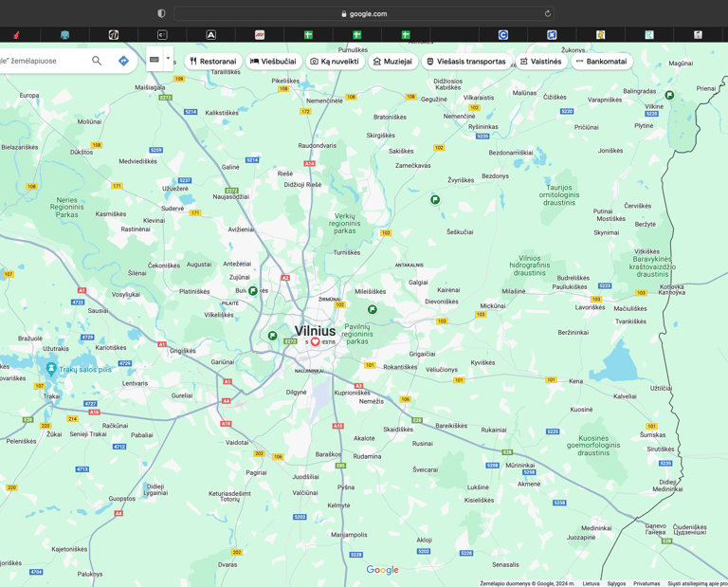The image size is (728, 587).
Task: Show Viešasis transportas places
Action: pos(466,62)
